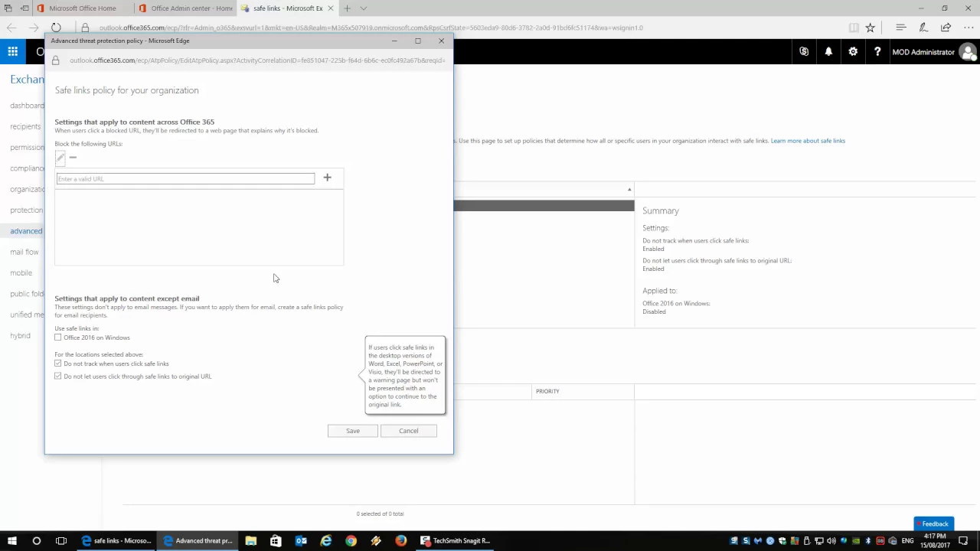
Task: Open recipients in Exchange sidebar
Action: 25,126
